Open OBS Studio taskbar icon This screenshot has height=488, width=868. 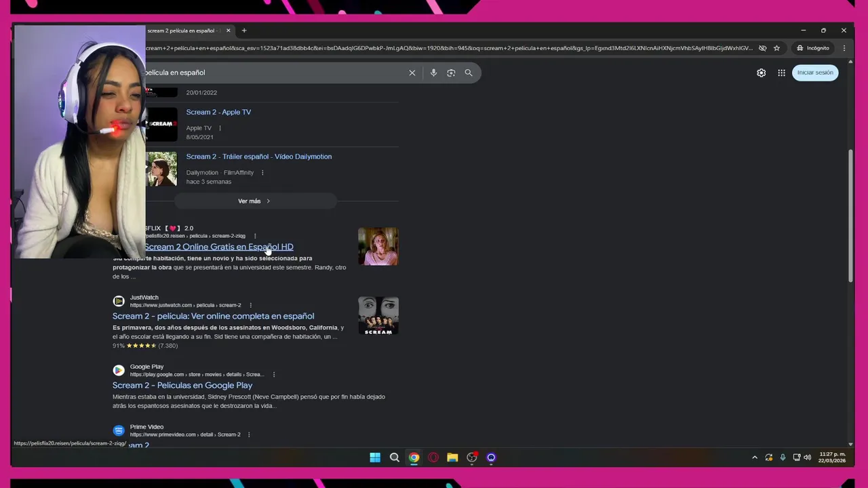pos(472,457)
